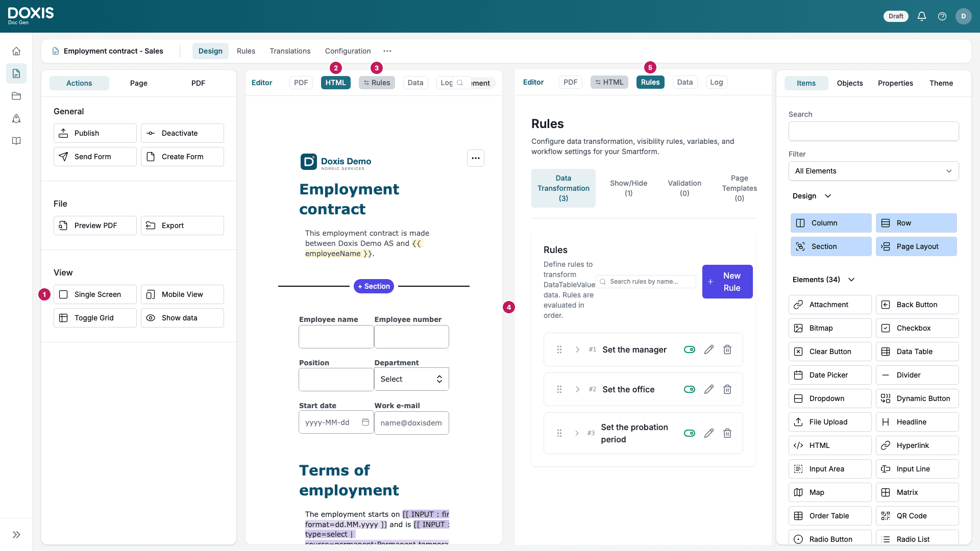The width and height of the screenshot is (980, 551).
Task: Open the book documentation icon in sidebar
Action: pyautogui.click(x=16, y=141)
